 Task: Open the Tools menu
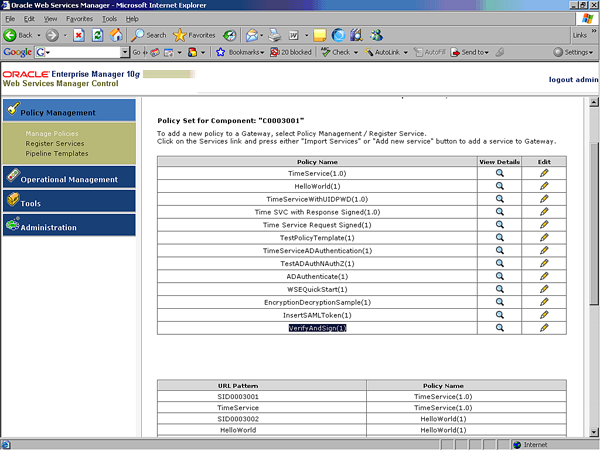click(x=109, y=19)
